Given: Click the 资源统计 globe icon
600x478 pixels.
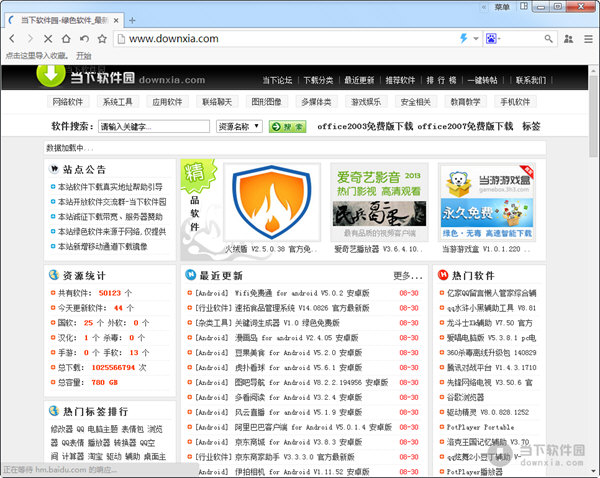Looking at the screenshot, I should click(x=54, y=275).
